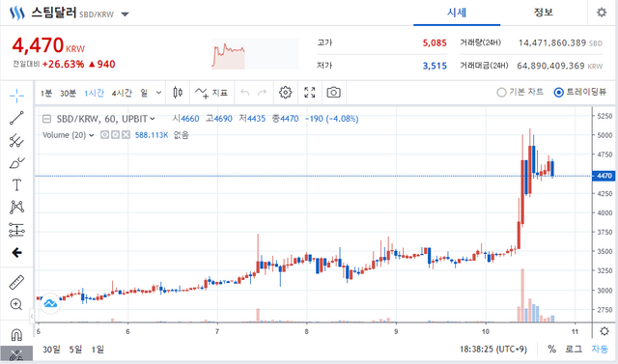The width and height of the screenshot is (618, 364).
Task: Open chart settings gear in toolbar
Action: [x=286, y=93]
